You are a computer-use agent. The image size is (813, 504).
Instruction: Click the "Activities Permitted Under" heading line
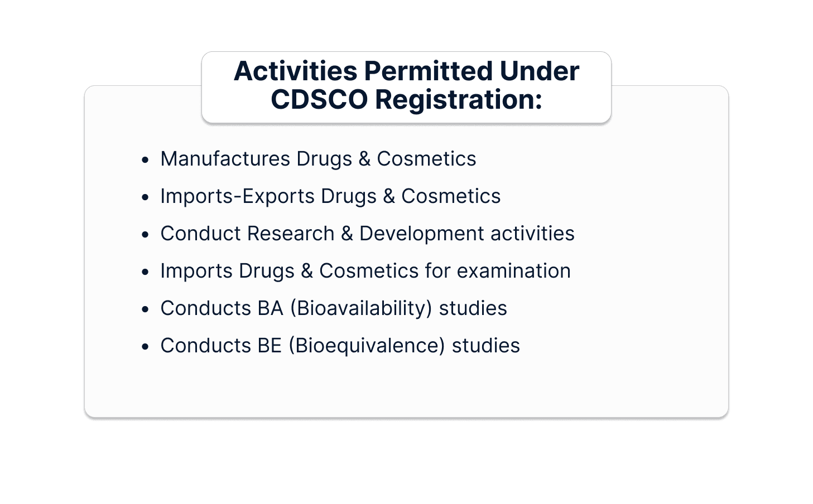point(406,71)
